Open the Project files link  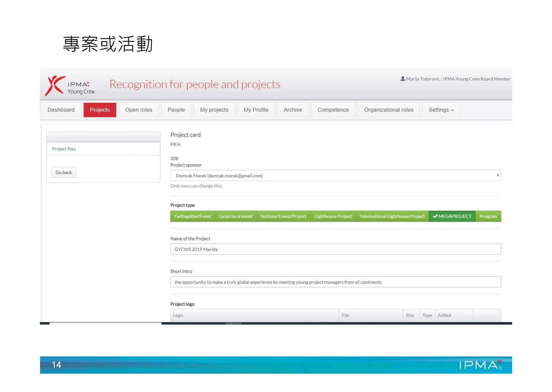click(64, 149)
